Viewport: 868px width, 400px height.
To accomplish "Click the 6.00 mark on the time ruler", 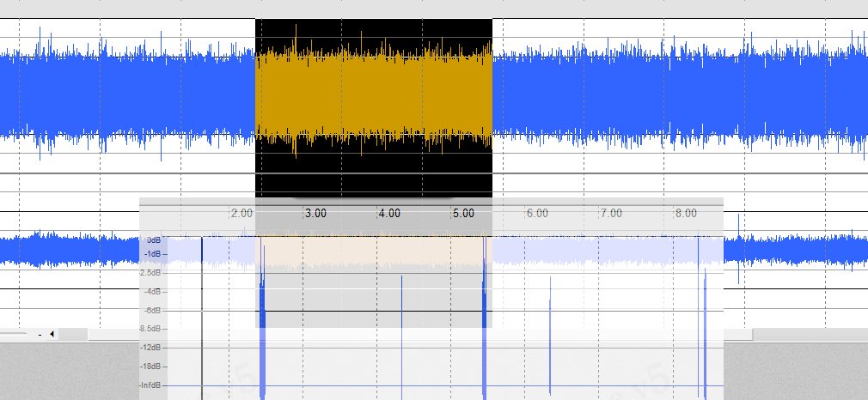I will click(537, 213).
